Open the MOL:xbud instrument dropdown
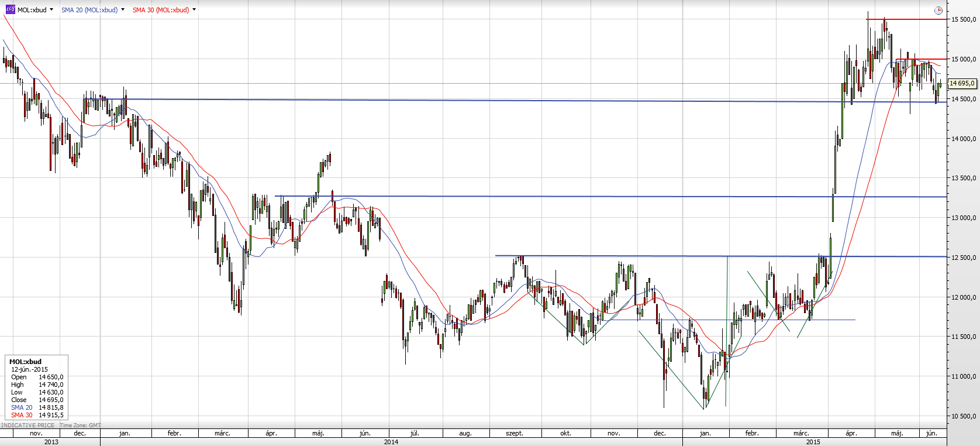The height and width of the screenshot is (446, 980). click(51, 10)
